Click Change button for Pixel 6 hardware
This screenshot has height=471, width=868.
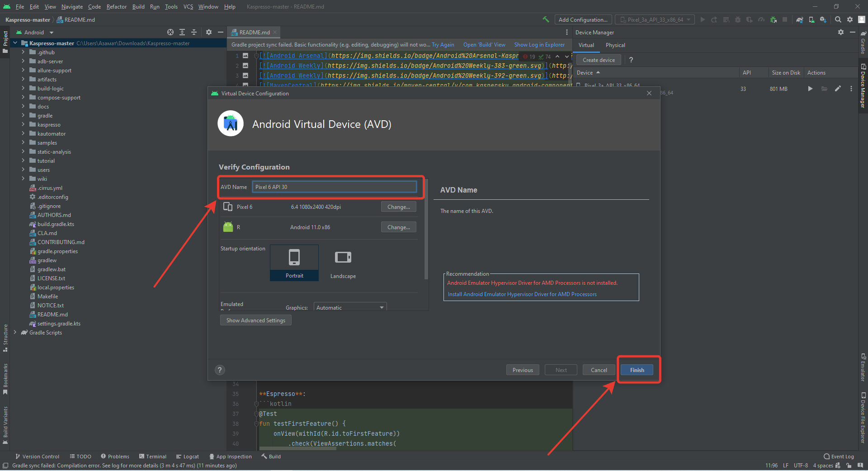[399, 207]
